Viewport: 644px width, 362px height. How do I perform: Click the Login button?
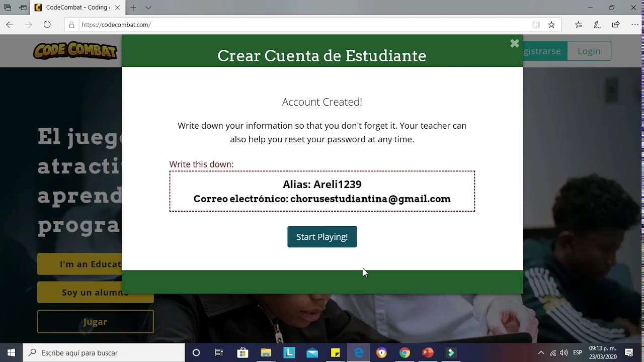(x=589, y=51)
